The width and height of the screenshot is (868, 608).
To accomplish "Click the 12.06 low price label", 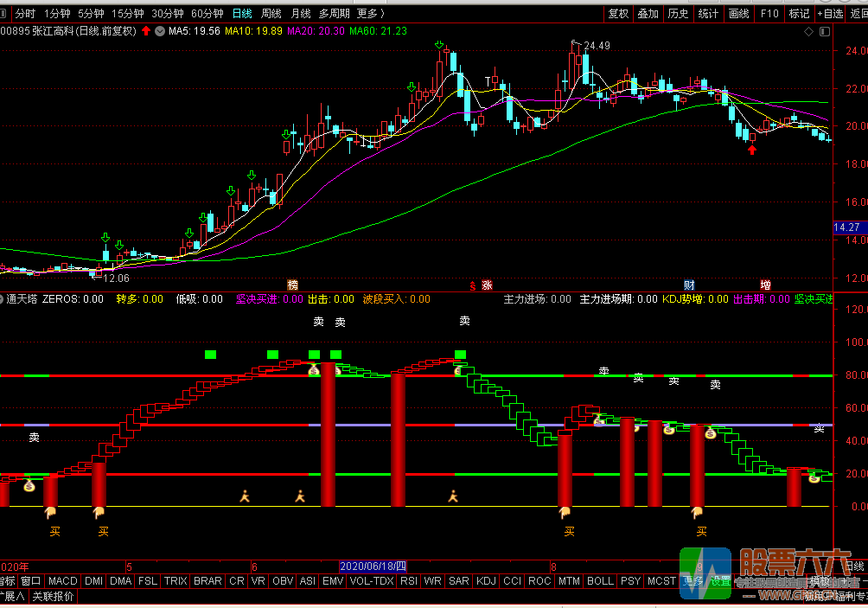I will tap(116, 278).
